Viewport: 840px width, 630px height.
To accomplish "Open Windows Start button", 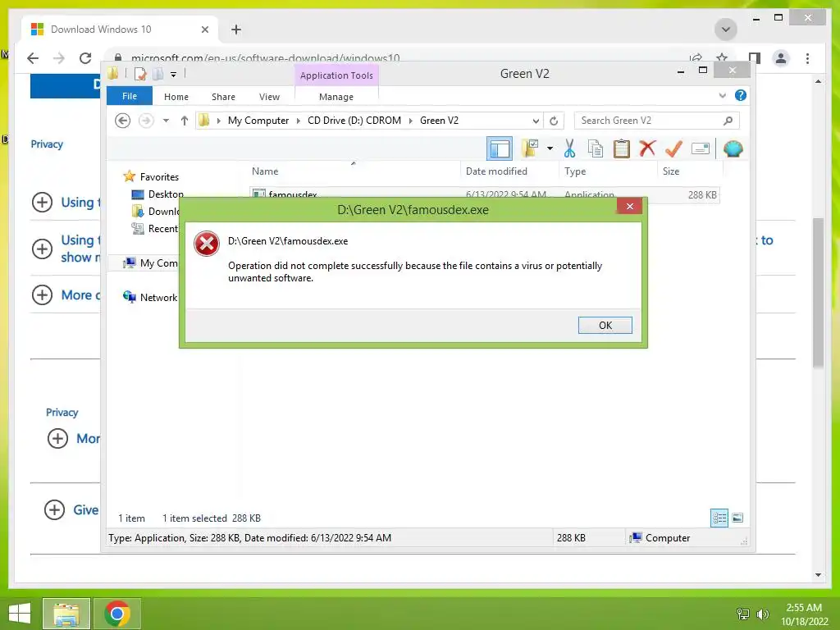I will [x=20, y=614].
